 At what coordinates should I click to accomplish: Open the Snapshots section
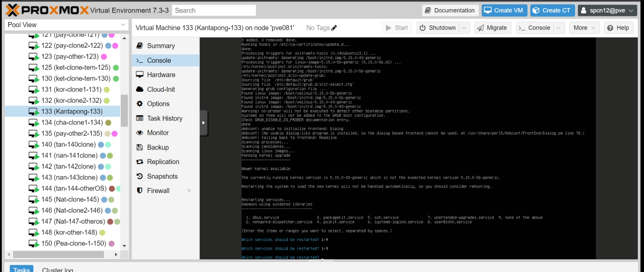166,176
